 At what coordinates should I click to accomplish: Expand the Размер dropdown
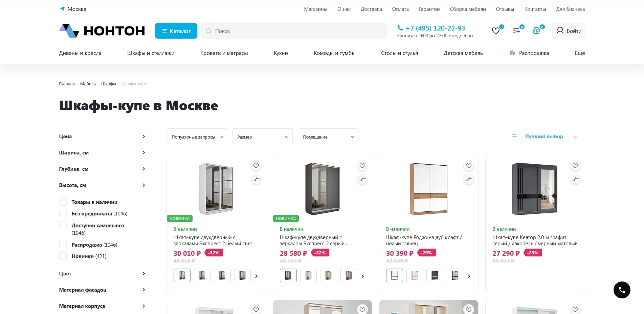click(262, 137)
